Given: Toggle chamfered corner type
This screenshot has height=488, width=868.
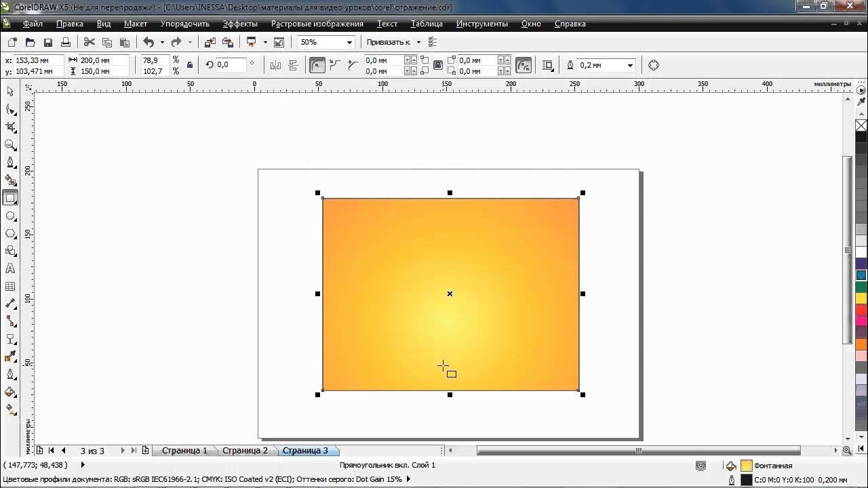Looking at the screenshot, I should pyautogui.click(x=353, y=65).
